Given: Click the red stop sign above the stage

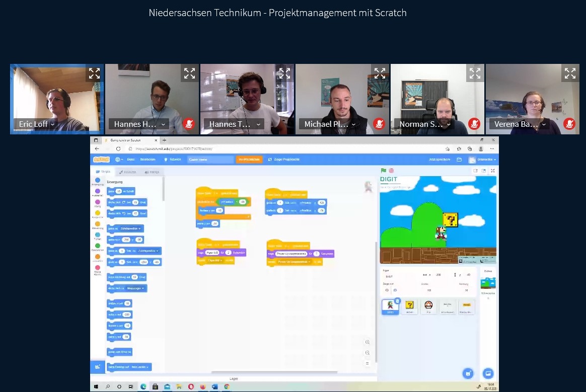Looking at the screenshot, I should tap(391, 171).
